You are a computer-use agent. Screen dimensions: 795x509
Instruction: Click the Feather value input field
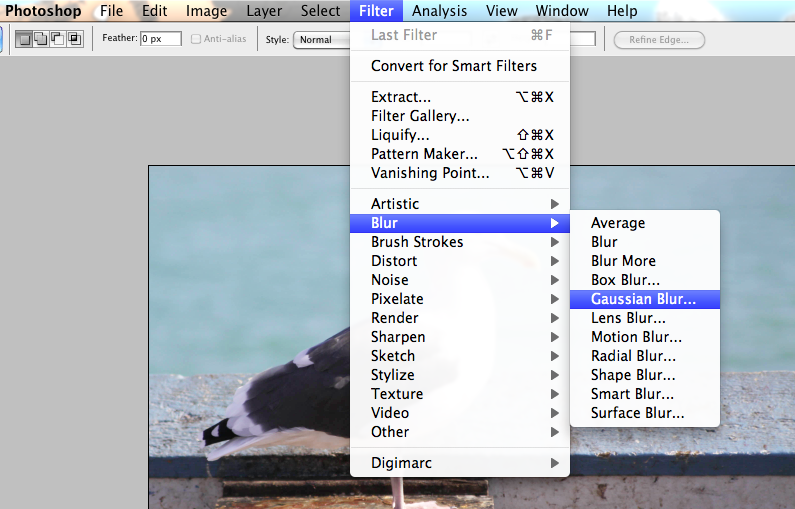tap(161, 39)
